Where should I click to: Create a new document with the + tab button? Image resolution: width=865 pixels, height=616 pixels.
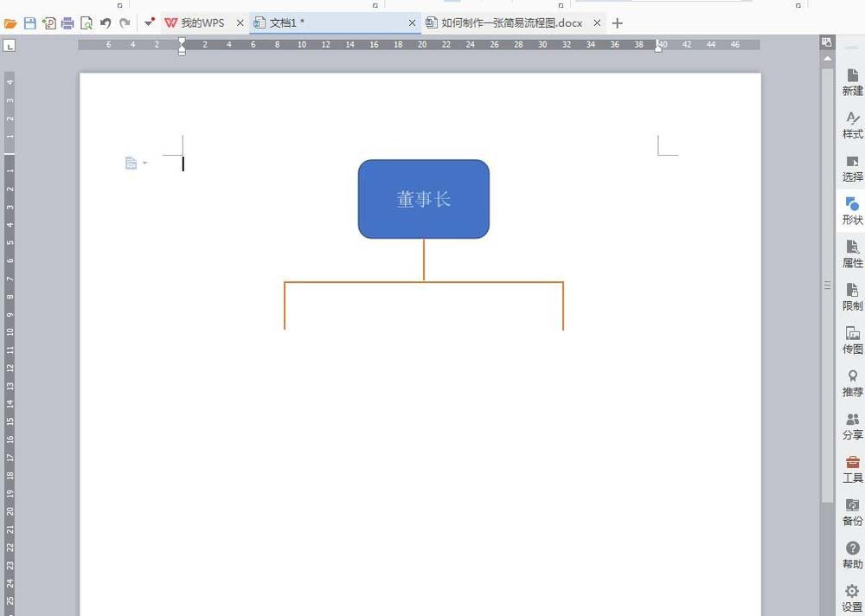pos(617,22)
